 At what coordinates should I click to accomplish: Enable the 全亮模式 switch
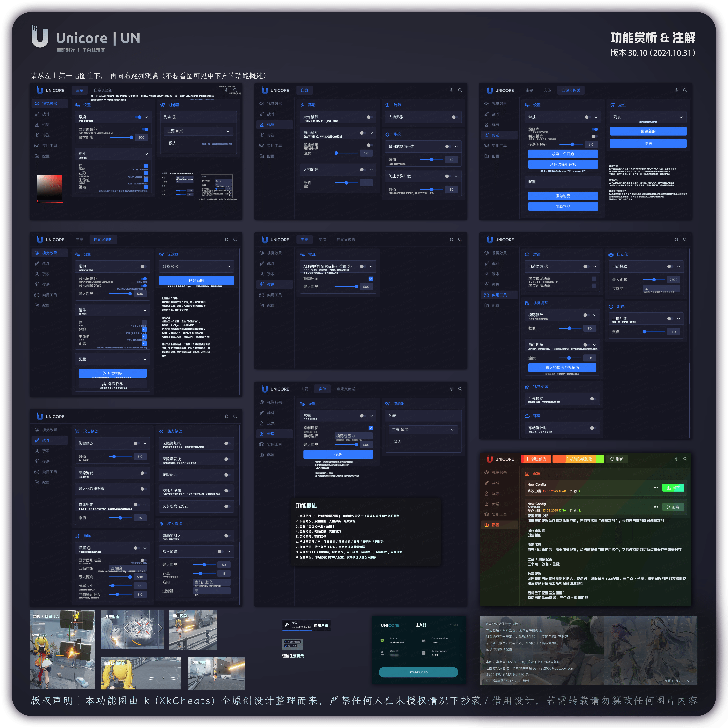click(x=593, y=399)
